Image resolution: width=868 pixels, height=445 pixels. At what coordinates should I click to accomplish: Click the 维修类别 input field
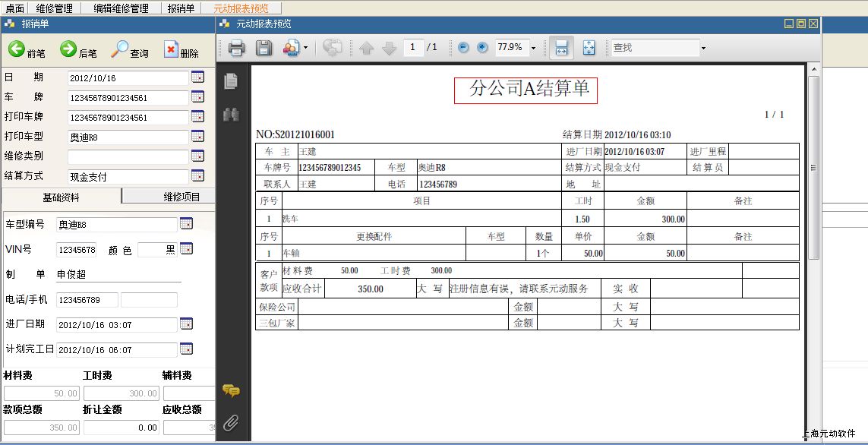(x=128, y=157)
